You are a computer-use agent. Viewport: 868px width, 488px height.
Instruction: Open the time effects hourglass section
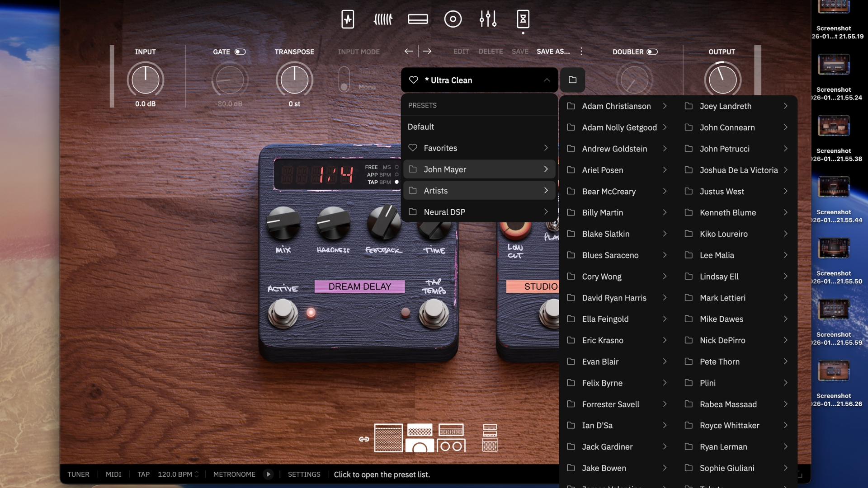(523, 19)
